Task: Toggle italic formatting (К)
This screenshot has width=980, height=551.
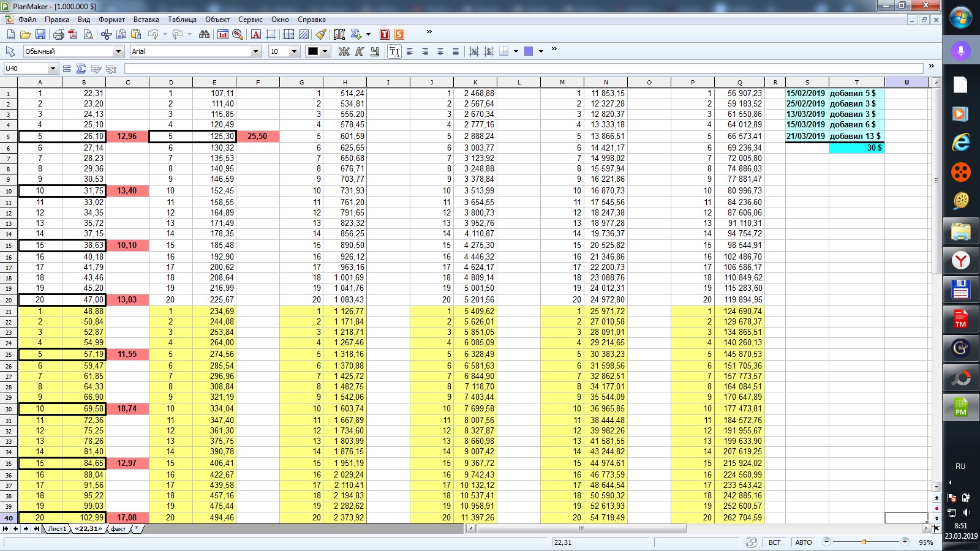Action: pyautogui.click(x=360, y=51)
